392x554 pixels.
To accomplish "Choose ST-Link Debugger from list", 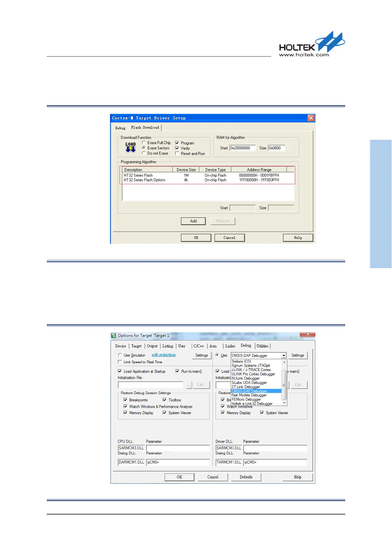I will [256, 387].
